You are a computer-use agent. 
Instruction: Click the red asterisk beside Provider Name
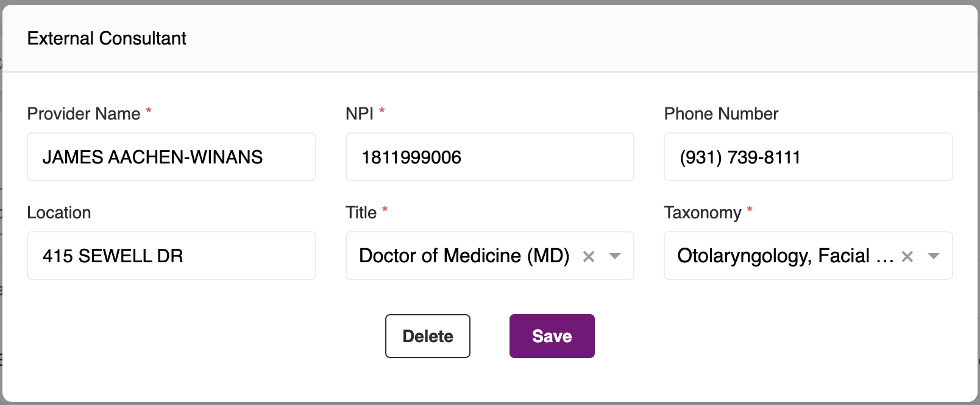[x=148, y=111]
